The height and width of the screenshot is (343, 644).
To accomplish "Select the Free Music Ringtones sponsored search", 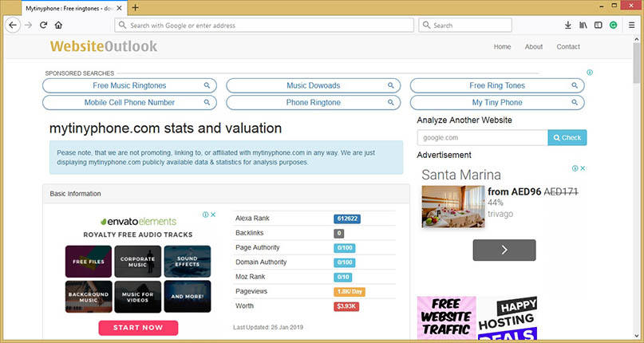I will click(129, 85).
